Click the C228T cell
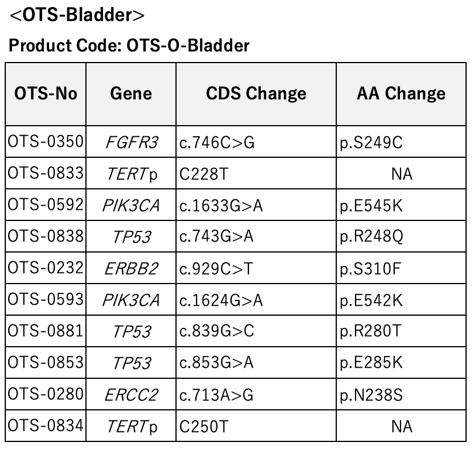476x449 pixels. [256, 173]
